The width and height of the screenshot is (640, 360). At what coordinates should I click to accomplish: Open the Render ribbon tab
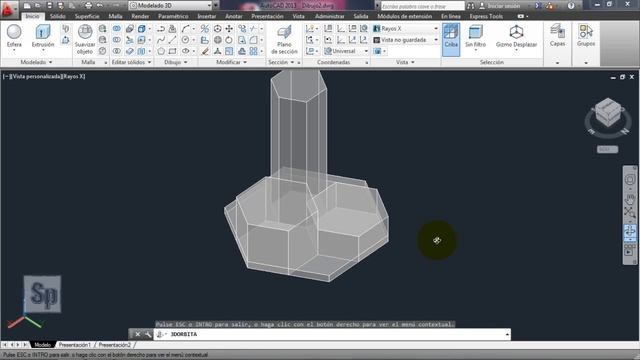pyautogui.click(x=140, y=16)
